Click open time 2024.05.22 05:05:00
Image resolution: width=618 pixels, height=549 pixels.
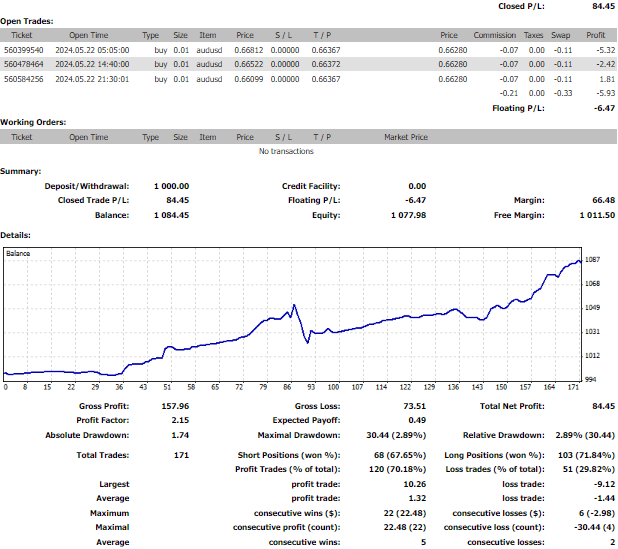click(x=92, y=50)
